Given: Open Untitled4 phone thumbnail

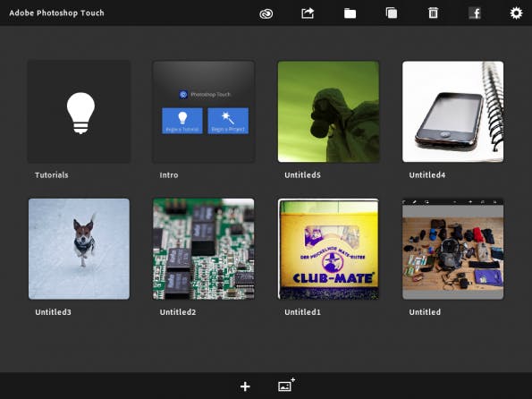Looking at the screenshot, I should [453, 112].
